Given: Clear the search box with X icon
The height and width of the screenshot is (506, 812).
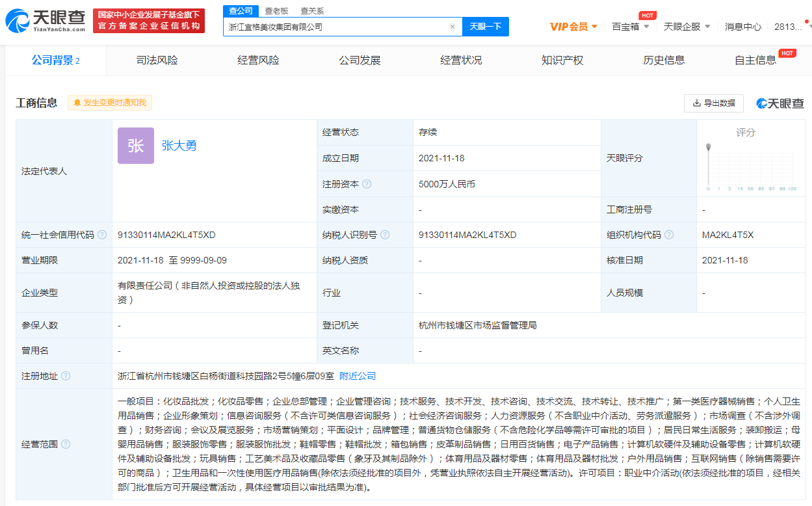Looking at the screenshot, I should point(452,27).
